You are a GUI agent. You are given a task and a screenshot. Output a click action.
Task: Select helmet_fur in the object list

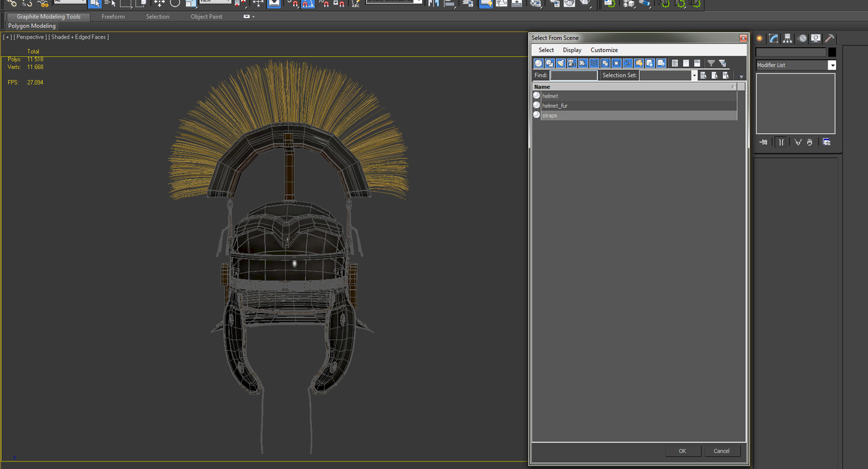(x=555, y=106)
